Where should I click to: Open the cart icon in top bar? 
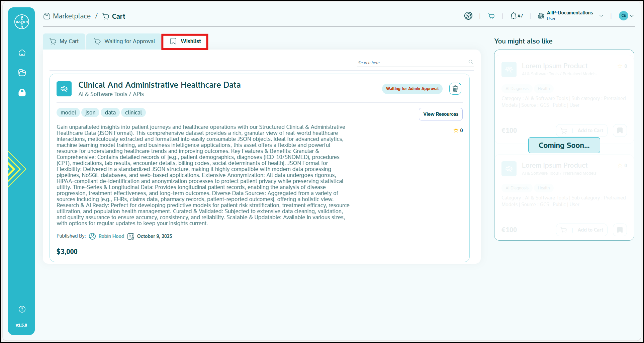coord(491,16)
